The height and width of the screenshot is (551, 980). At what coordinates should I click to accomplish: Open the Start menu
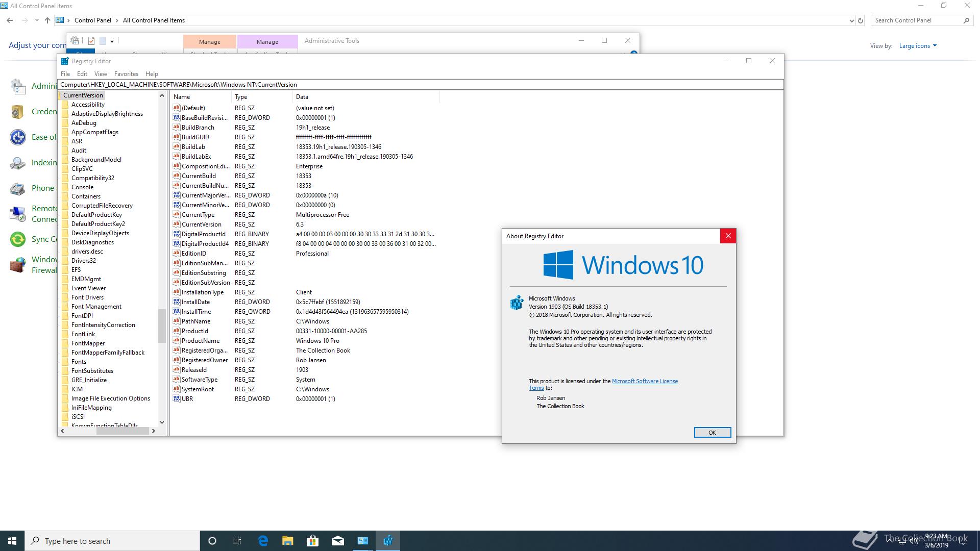pos(12,541)
